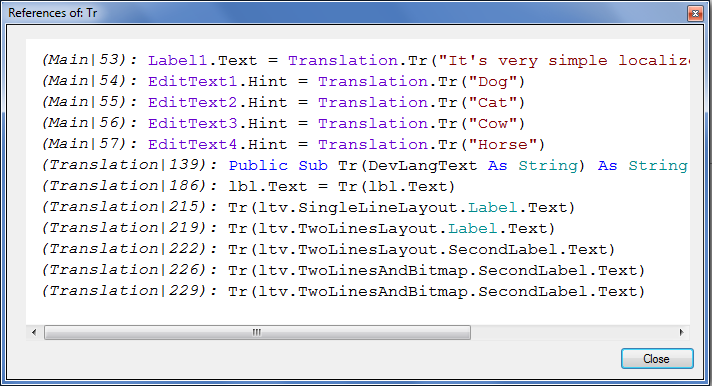
Task: Select reference (Main|56) with "Cow"
Action: [283, 123]
